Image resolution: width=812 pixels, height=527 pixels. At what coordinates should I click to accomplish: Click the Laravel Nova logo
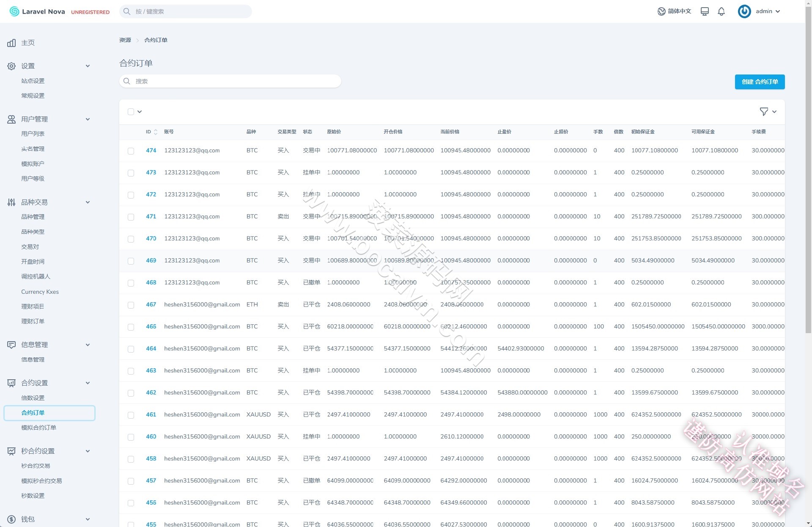[37, 11]
